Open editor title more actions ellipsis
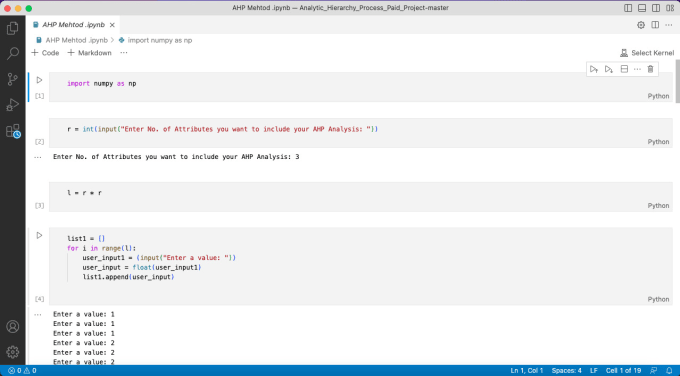 pyautogui.click(x=669, y=25)
